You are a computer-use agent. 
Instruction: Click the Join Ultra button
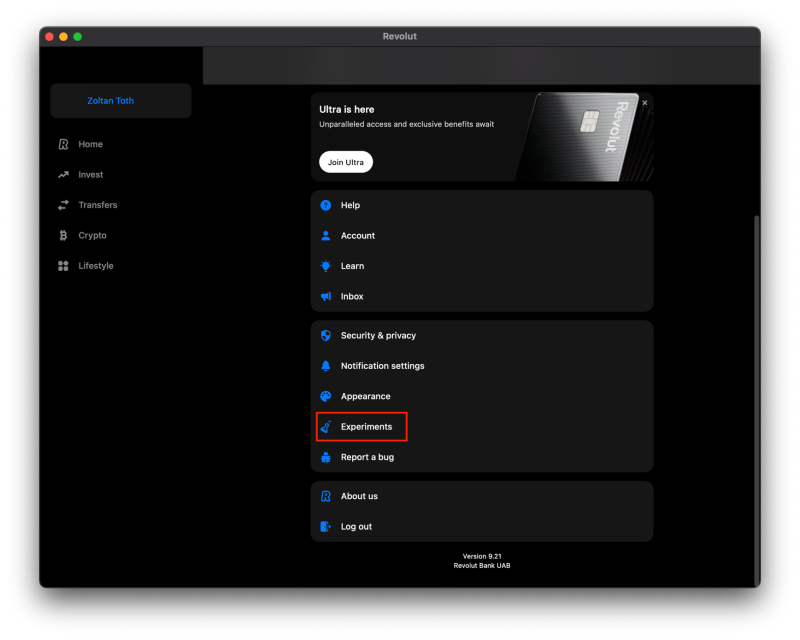pyautogui.click(x=346, y=162)
